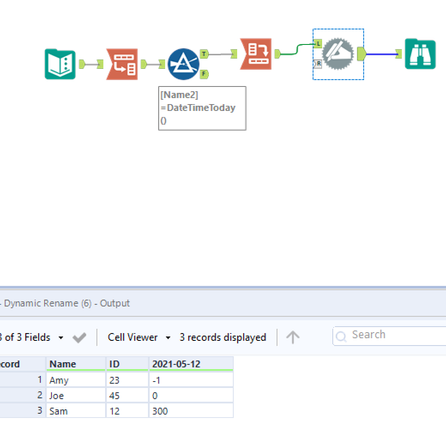Viewport: 446px width, 423px height.
Task: Click the Filter annotation showing [Name2] expression
Action: 202,108
